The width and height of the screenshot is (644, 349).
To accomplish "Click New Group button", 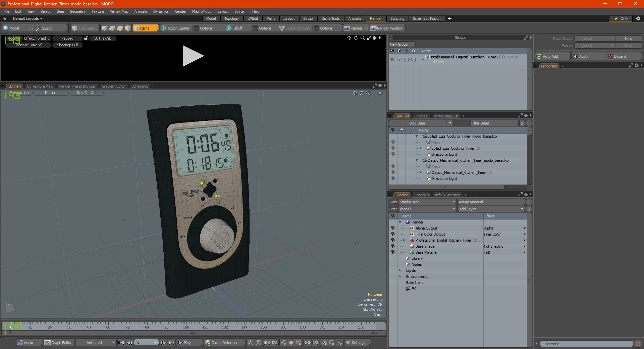I will point(402,44).
